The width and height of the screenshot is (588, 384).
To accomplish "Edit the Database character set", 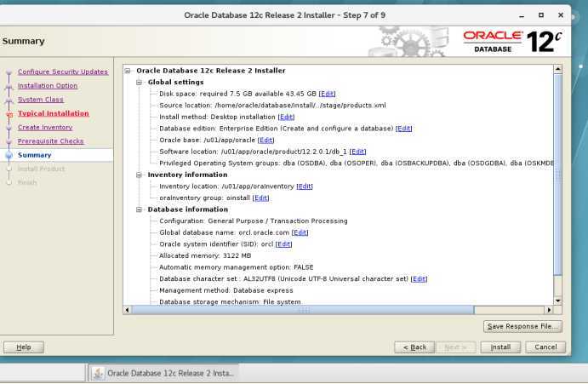I will [419, 279].
